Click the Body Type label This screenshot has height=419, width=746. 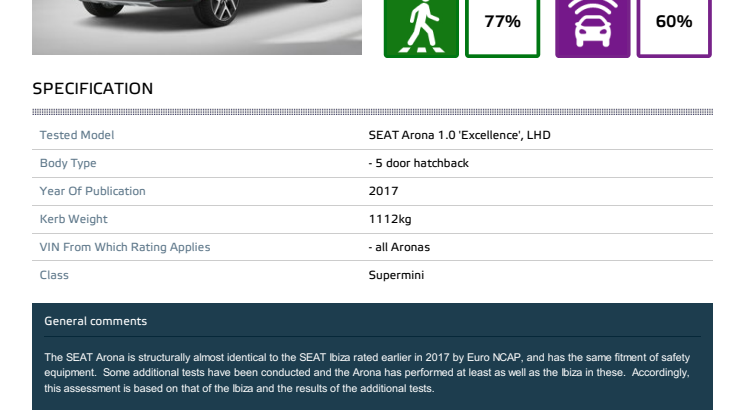tap(68, 163)
